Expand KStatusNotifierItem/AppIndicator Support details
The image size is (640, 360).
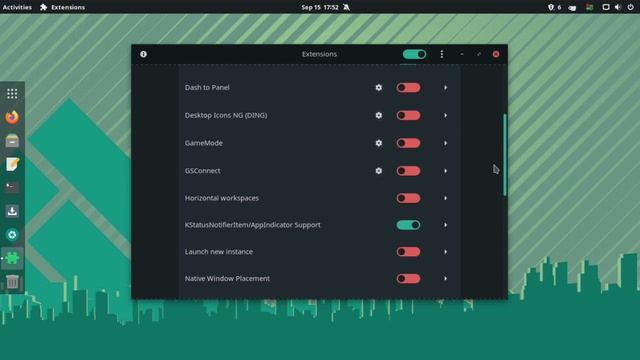pyautogui.click(x=445, y=225)
